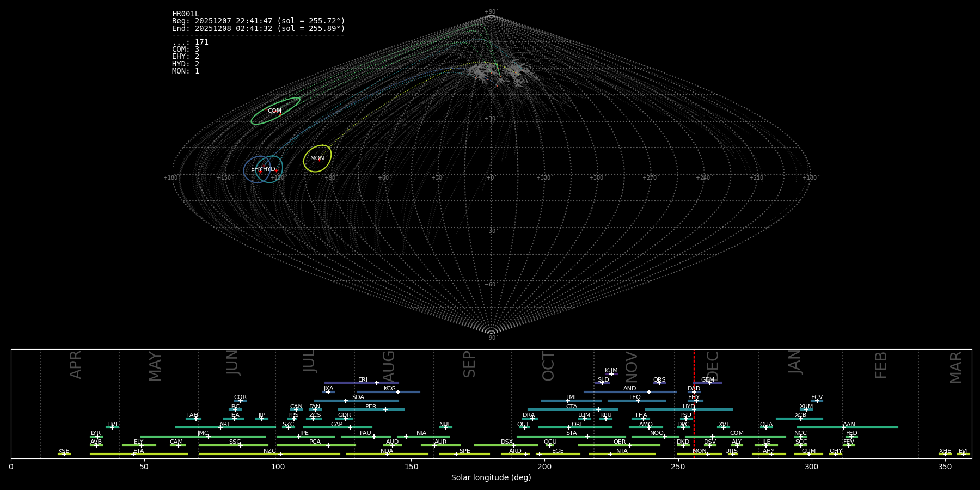The image size is (980, 490).
Task: Select the AND shower label in timeline
Action: (x=630, y=389)
